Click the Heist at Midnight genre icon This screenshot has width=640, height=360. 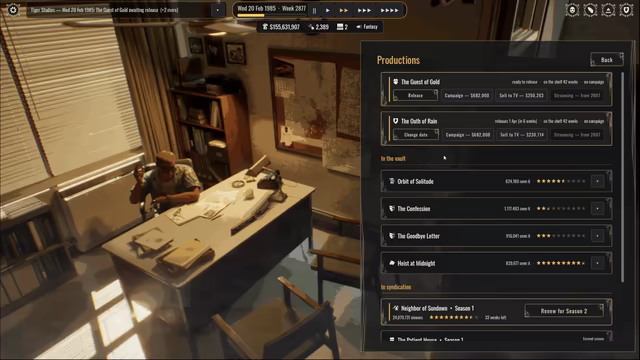392,263
